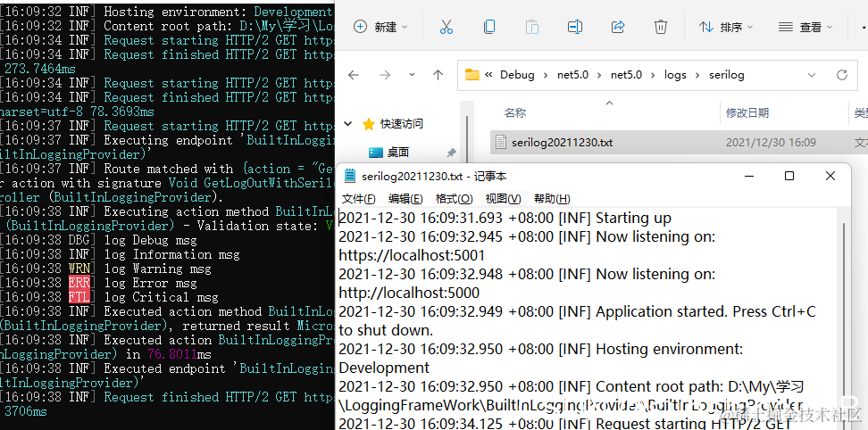
Task: Open the Edit (编辑) menu in Notepad
Action: pyautogui.click(x=405, y=198)
